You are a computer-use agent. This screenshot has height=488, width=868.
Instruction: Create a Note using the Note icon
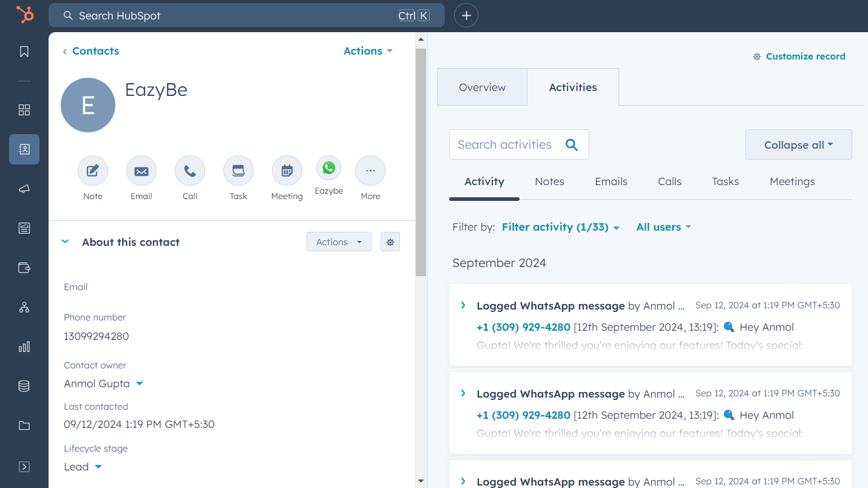coord(92,171)
